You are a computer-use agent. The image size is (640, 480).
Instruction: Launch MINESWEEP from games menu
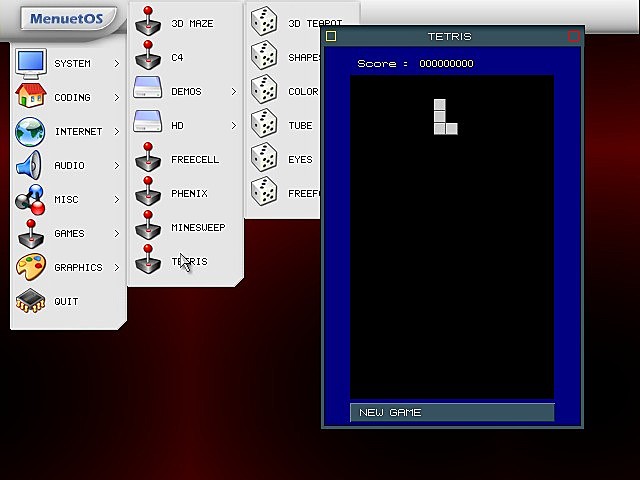point(198,227)
